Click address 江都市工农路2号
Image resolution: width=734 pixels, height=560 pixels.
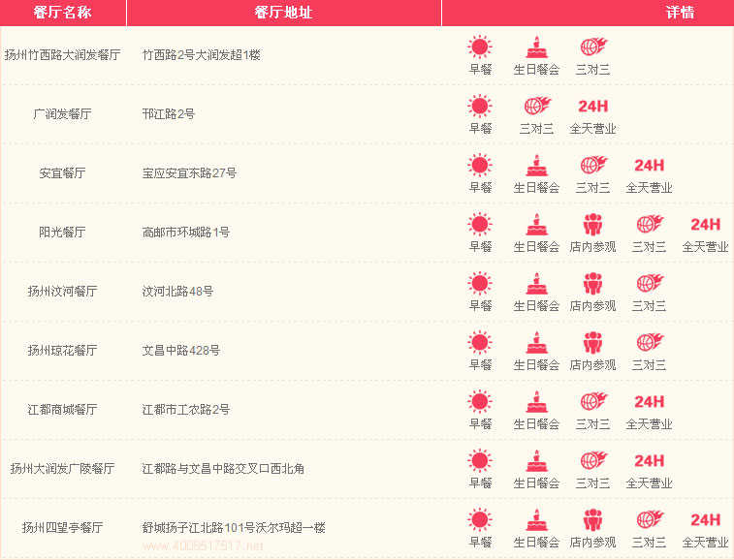[186, 410]
